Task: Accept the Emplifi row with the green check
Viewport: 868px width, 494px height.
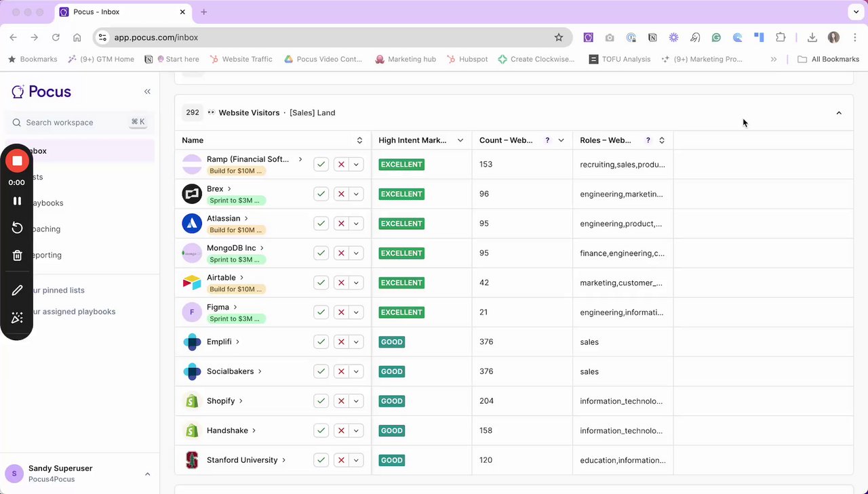Action: pos(321,342)
